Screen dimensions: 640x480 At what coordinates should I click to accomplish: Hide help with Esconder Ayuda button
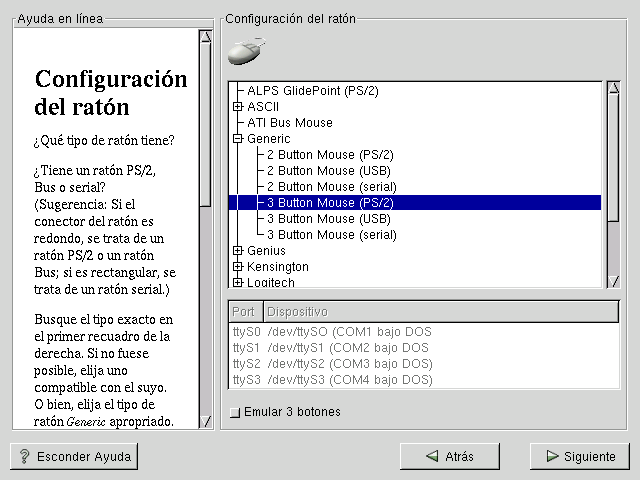tap(74, 456)
